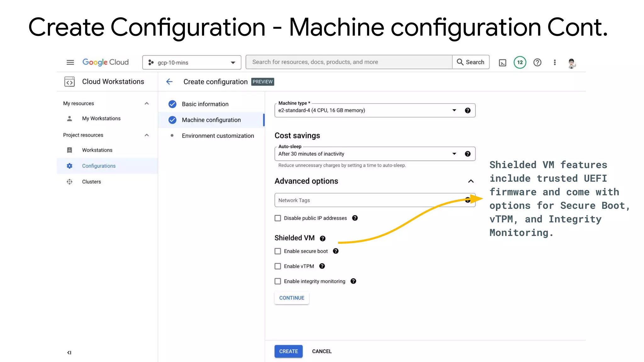644x362 pixels.
Task: Click the Google Cloud logo
Action: click(105, 62)
